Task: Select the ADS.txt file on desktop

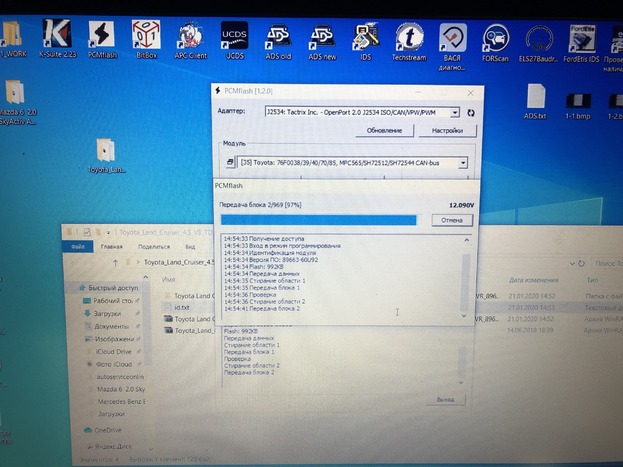Action: click(535, 99)
